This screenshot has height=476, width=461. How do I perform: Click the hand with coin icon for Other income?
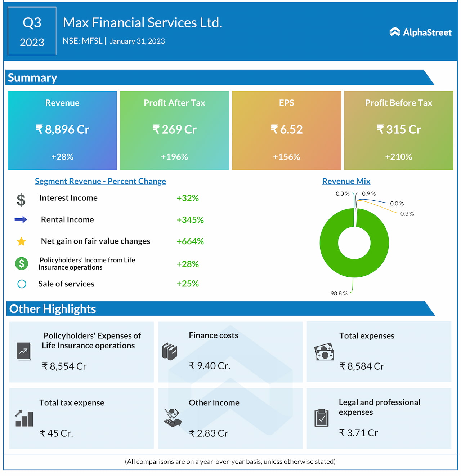(173, 418)
